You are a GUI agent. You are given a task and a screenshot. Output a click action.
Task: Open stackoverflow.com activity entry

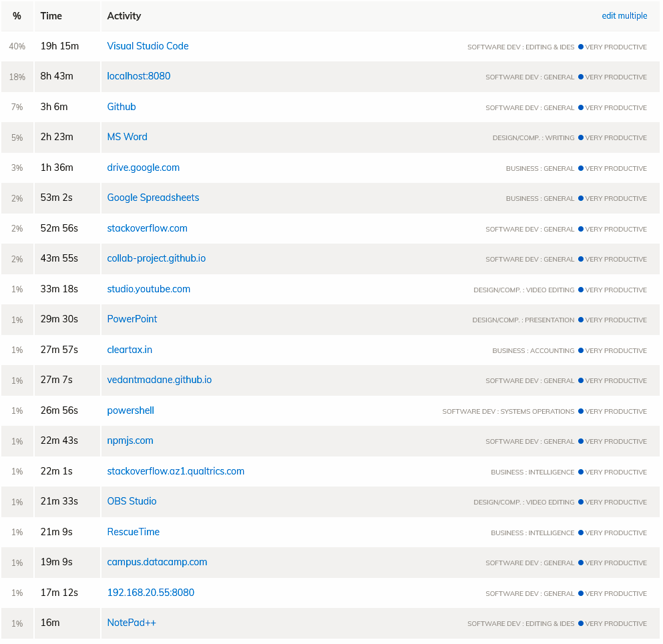point(147,228)
